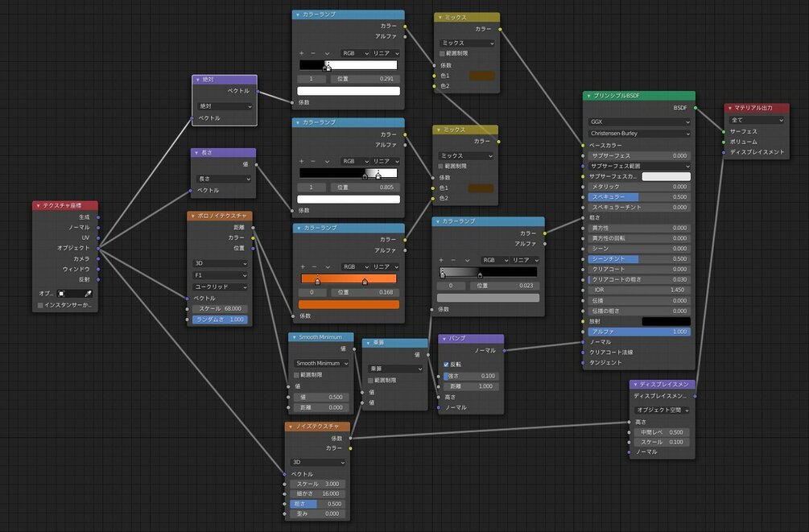Click アルファ 1.000 slider
The width and height of the screenshot is (809, 532).
[x=639, y=332]
